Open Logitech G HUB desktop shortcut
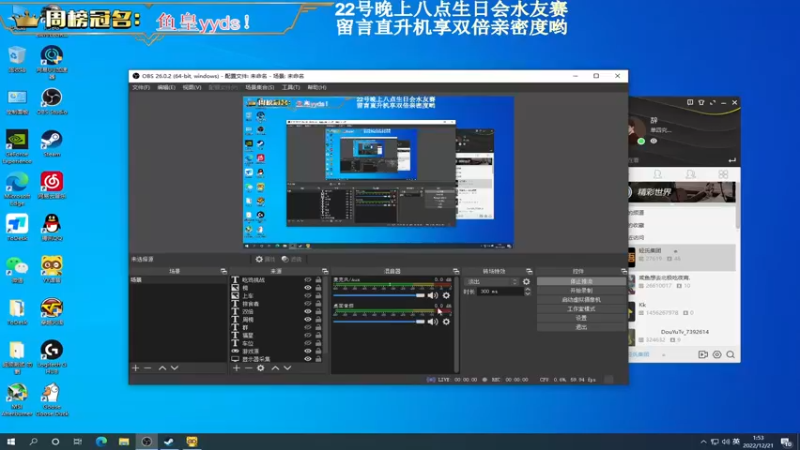Image resolution: width=800 pixels, height=450 pixels. tap(52, 357)
